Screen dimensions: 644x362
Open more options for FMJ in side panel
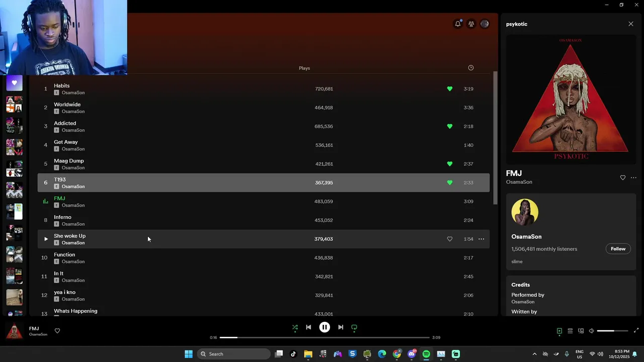(x=633, y=177)
